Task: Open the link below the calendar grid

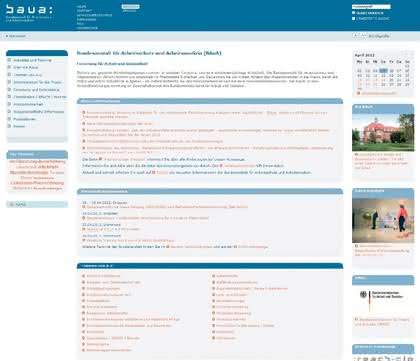Action: 379,93
